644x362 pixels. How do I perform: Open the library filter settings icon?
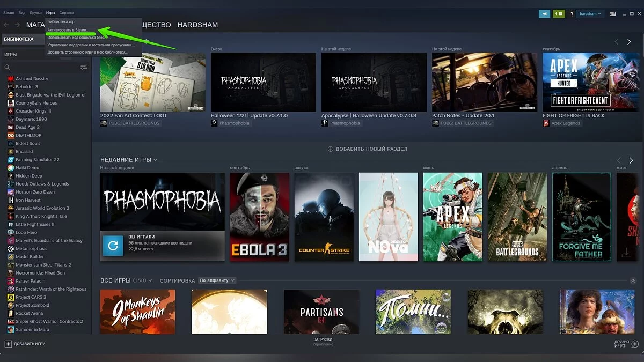click(84, 67)
